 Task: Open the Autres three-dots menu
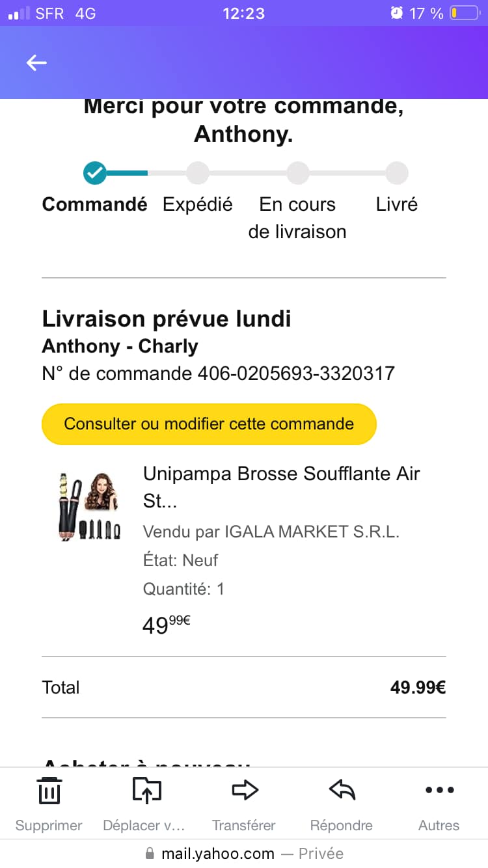tap(439, 790)
